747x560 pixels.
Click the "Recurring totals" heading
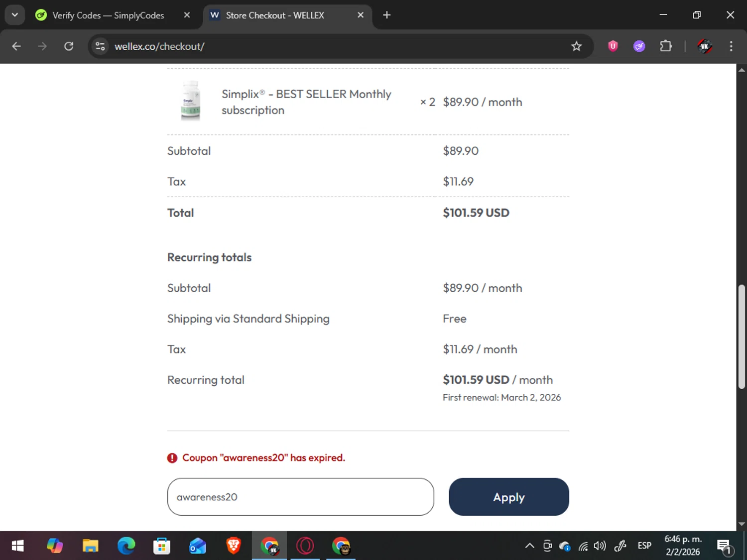pos(209,257)
